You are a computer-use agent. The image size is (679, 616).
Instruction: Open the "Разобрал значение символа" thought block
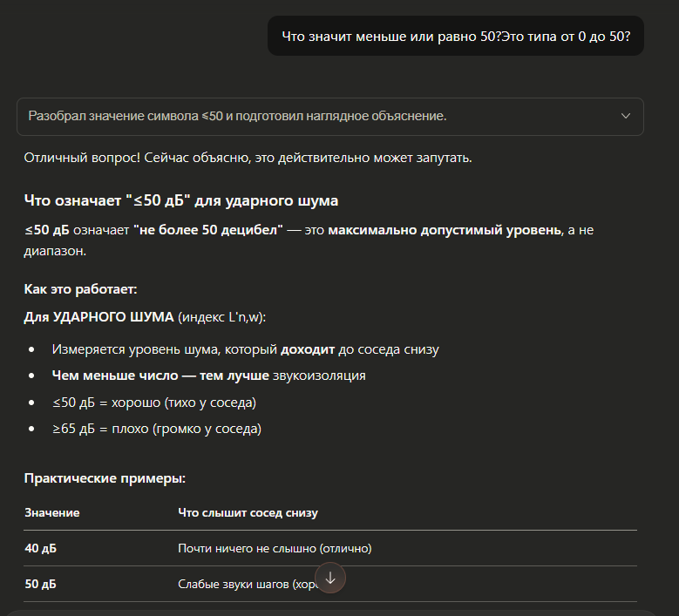point(237,116)
